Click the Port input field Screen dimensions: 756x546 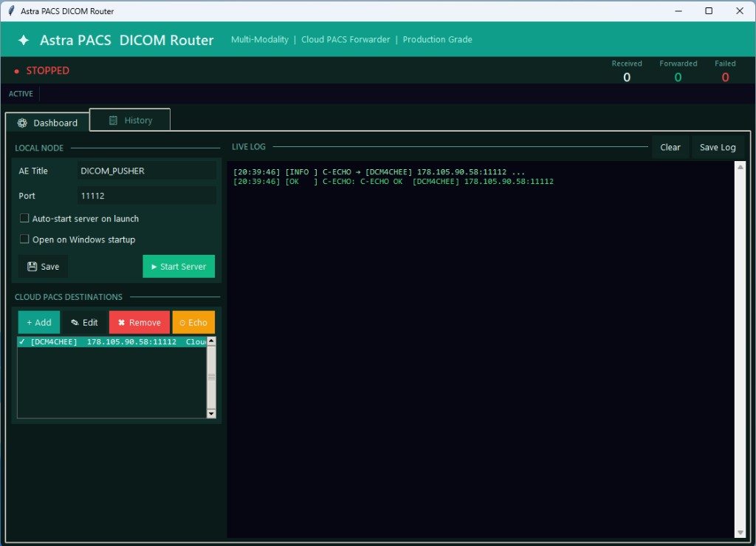(147, 196)
